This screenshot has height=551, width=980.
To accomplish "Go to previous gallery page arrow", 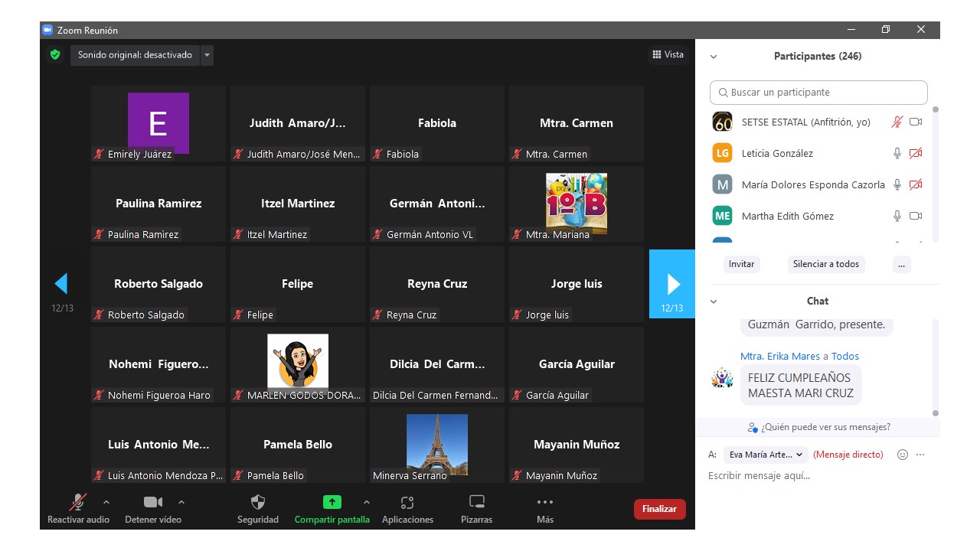I will (x=61, y=284).
